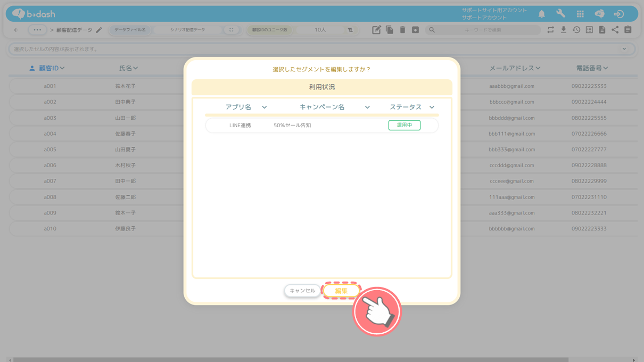The height and width of the screenshot is (362, 644).
Task: Click the selected cell content field
Action: [322, 49]
